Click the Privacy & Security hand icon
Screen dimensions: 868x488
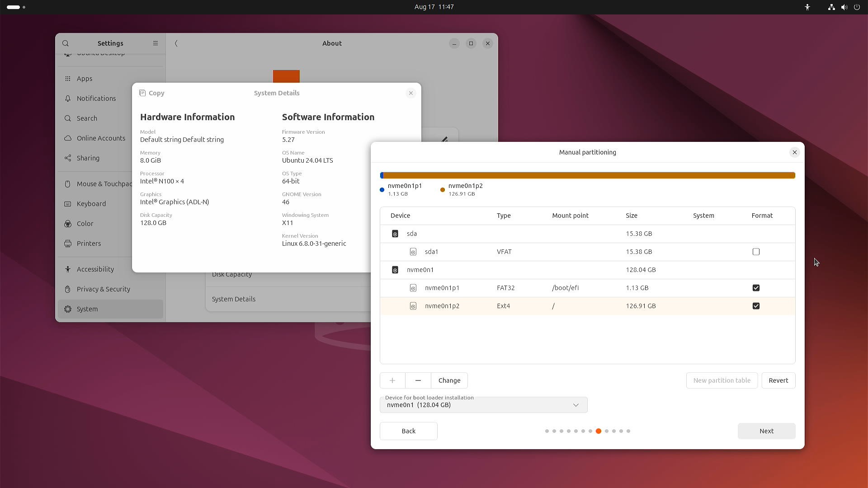pos(68,289)
